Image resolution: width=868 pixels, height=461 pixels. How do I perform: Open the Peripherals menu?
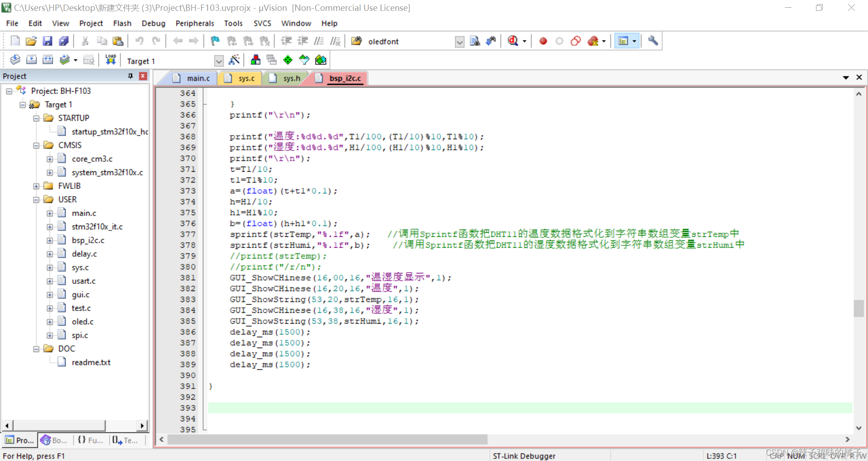[x=195, y=23]
